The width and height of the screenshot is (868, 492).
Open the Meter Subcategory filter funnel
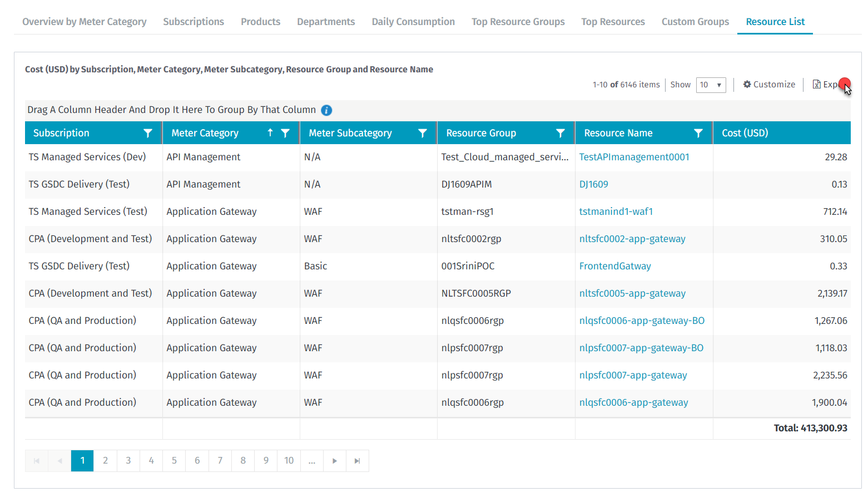[x=423, y=133]
